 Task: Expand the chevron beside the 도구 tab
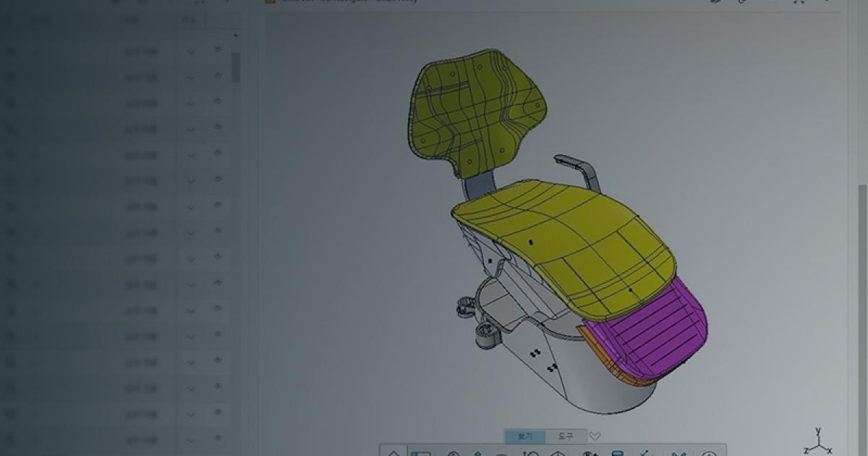point(595,436)
